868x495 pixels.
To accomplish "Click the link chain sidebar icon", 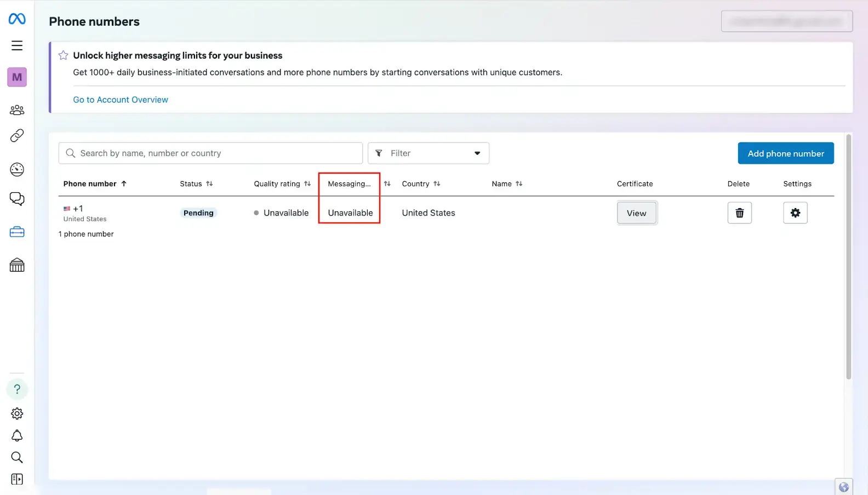I will pos(17,135).
